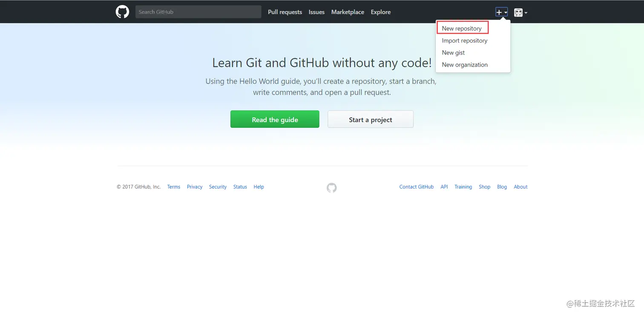Screen dimensions: 644x317
Task: Click the GitHub Octocat logo in header
Action: point(122,12)
